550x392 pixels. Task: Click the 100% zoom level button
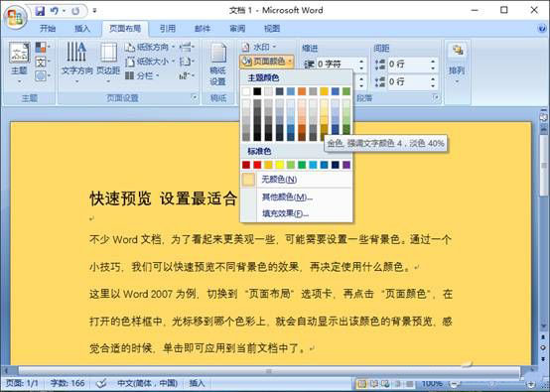coord(432,384)
